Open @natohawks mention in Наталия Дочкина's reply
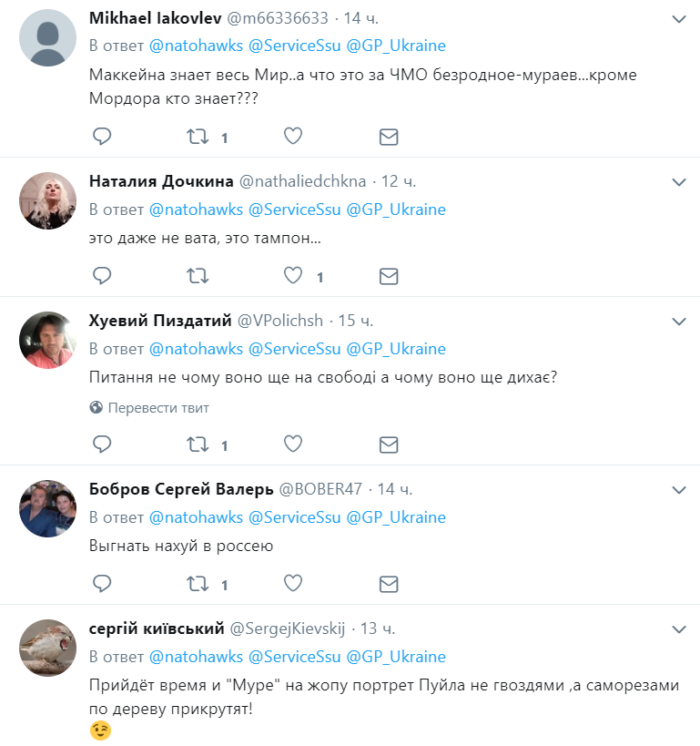700x746 pixels. pyautogui.click(x=196, y=209)
